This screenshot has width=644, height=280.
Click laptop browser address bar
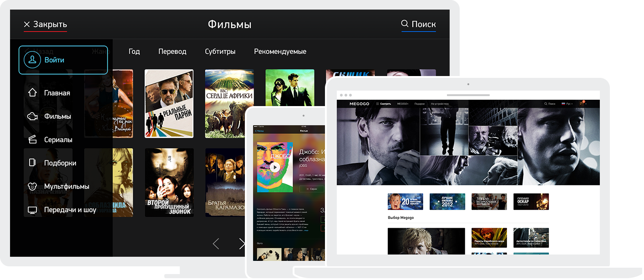[468, 95]
